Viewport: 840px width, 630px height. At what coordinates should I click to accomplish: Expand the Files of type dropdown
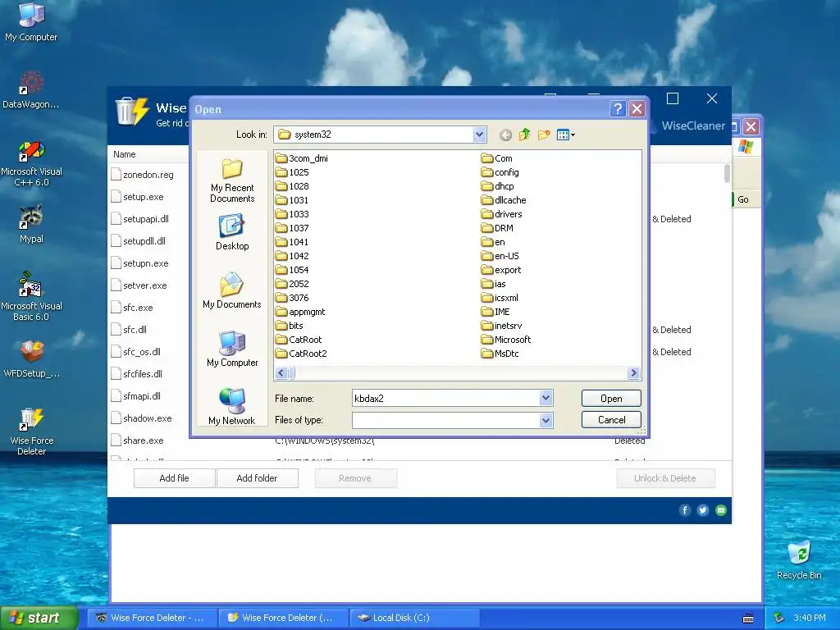[x=546, y=420]
